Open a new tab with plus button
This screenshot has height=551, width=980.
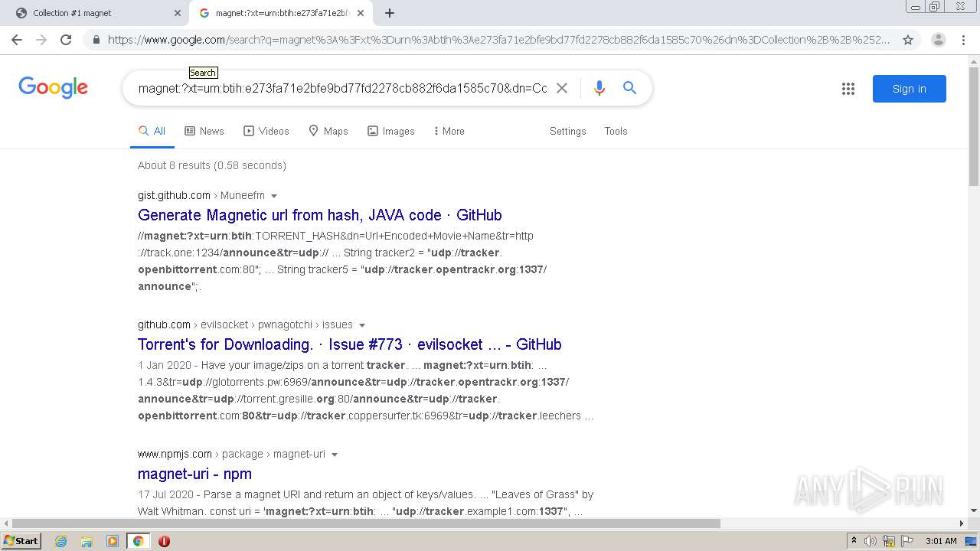click(x=390, y=13)
